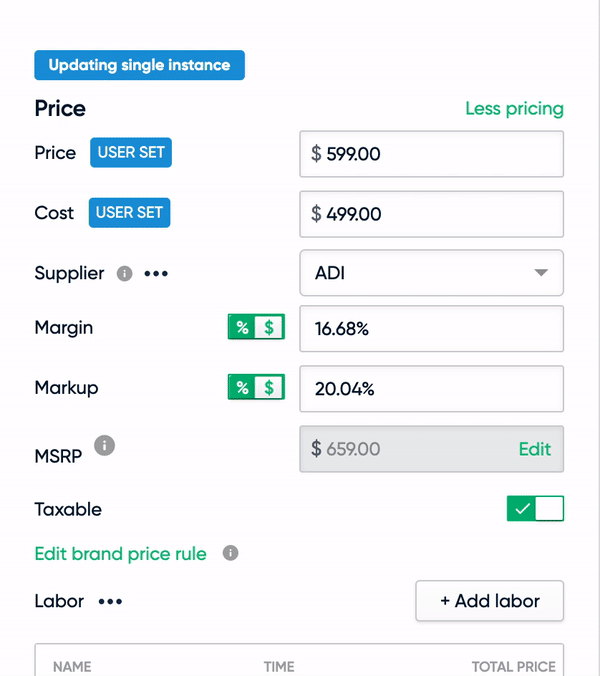Open the ADI Supplier dropdown
600x676 pixels.
(x=431, y=273)
